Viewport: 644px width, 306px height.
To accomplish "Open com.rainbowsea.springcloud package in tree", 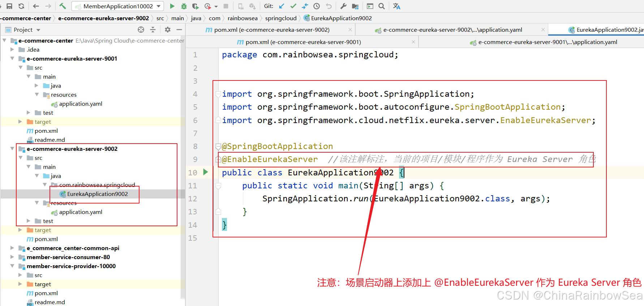I will 97,185.
